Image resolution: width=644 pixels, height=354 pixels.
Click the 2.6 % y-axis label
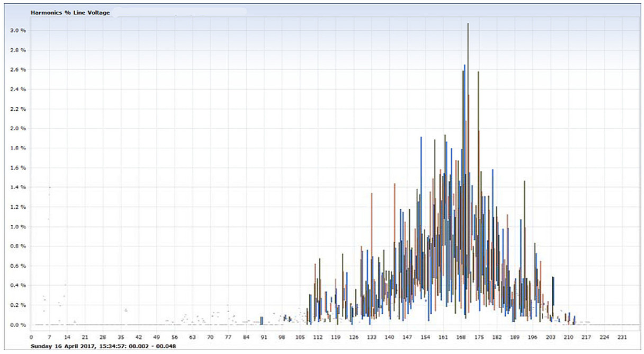18,69
